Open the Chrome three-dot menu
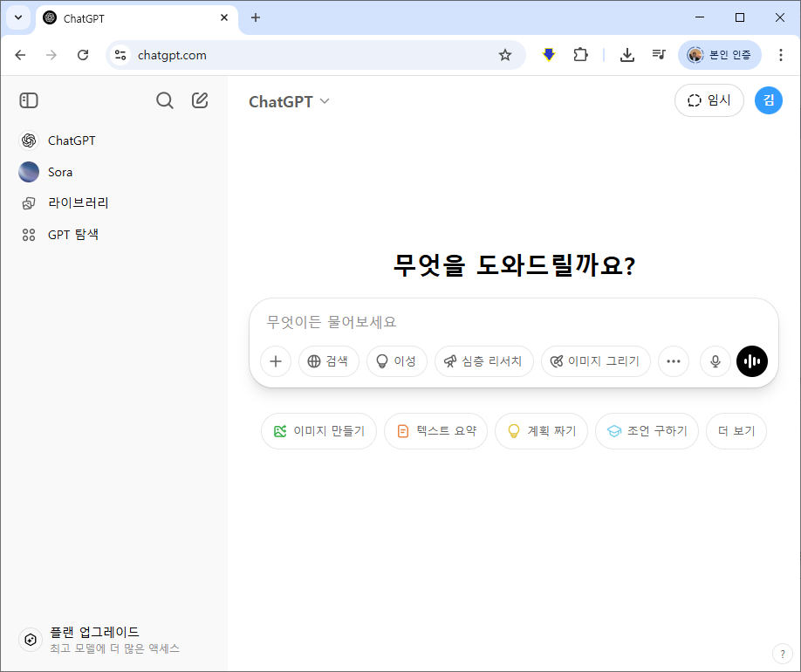801x672 pixels. pos(781,55)
